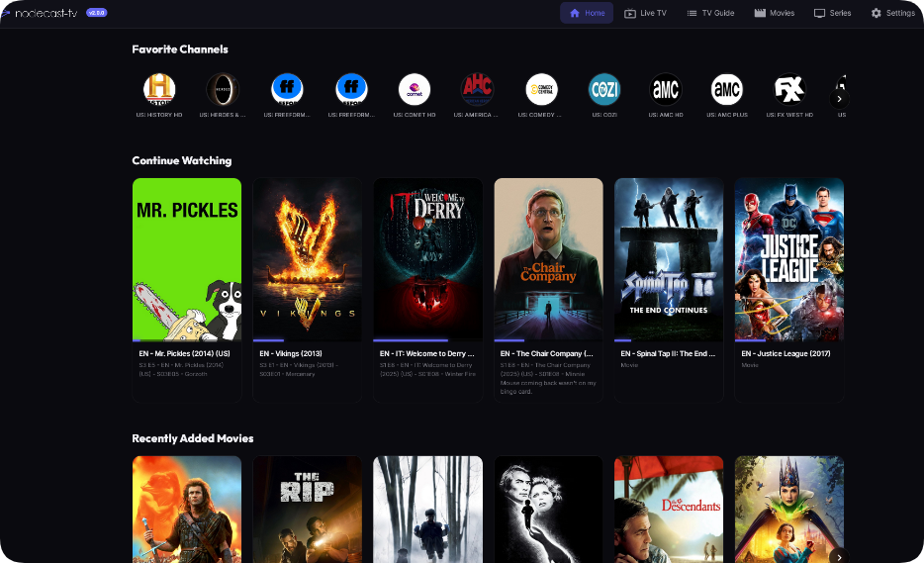Click The Chair Company progress bar
Image resolution: width=924 pixels, height=563 pixels.
tap(549, 340)
